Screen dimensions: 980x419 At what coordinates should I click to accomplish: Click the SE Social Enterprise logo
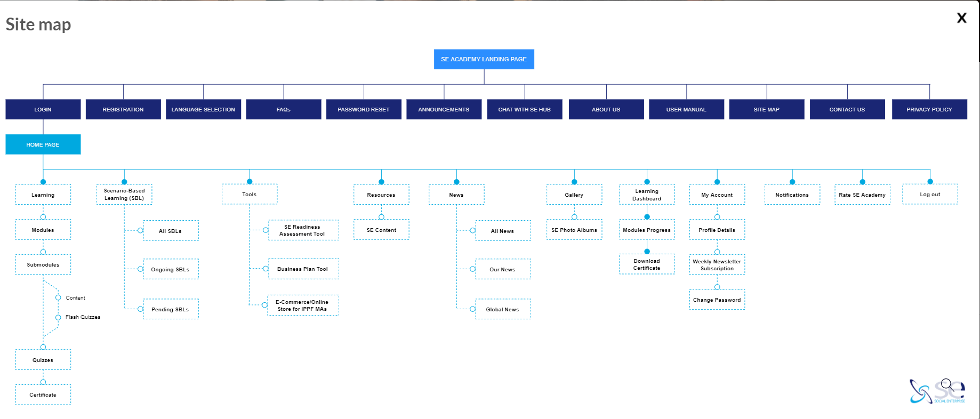pos(937,391)
